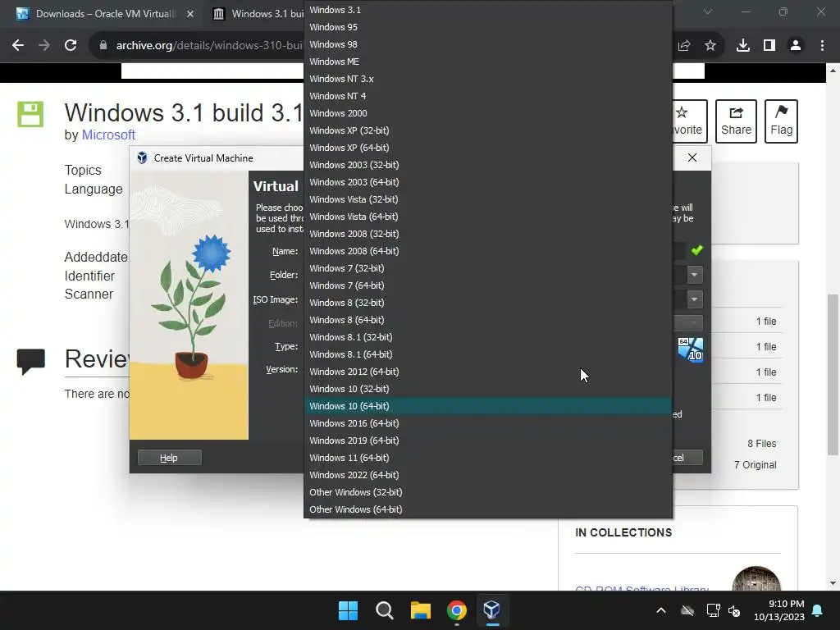Click the page vertical scrollbar
The image size is (840, 630).
click(833, 374)
